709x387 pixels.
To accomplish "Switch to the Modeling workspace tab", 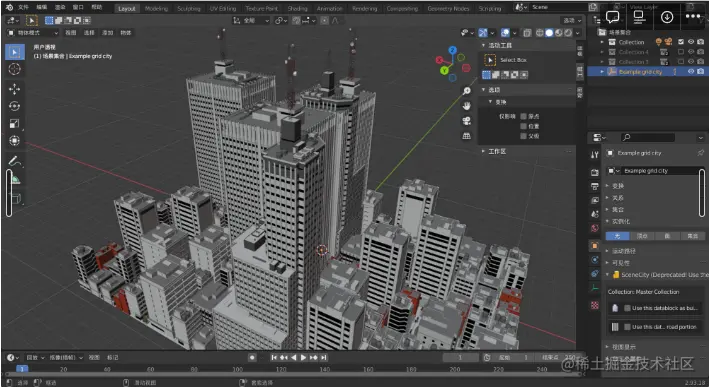I will (156, 8).
